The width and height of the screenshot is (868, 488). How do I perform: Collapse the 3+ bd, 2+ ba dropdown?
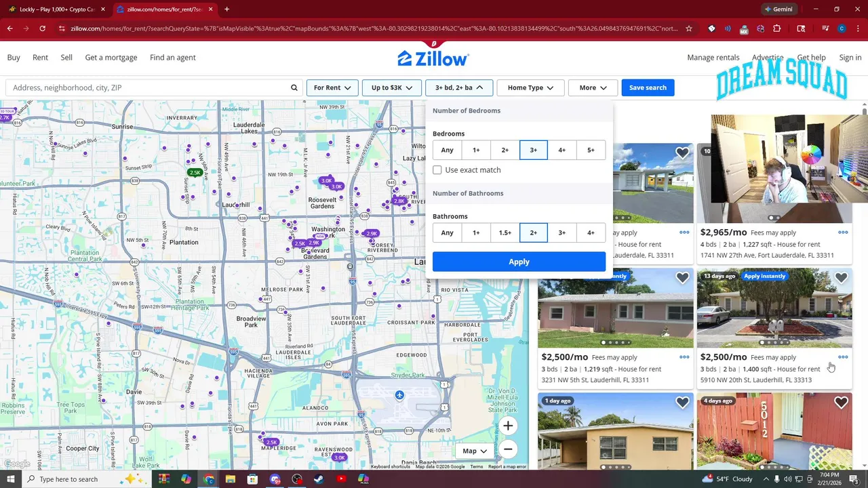(x=459, y=87)
